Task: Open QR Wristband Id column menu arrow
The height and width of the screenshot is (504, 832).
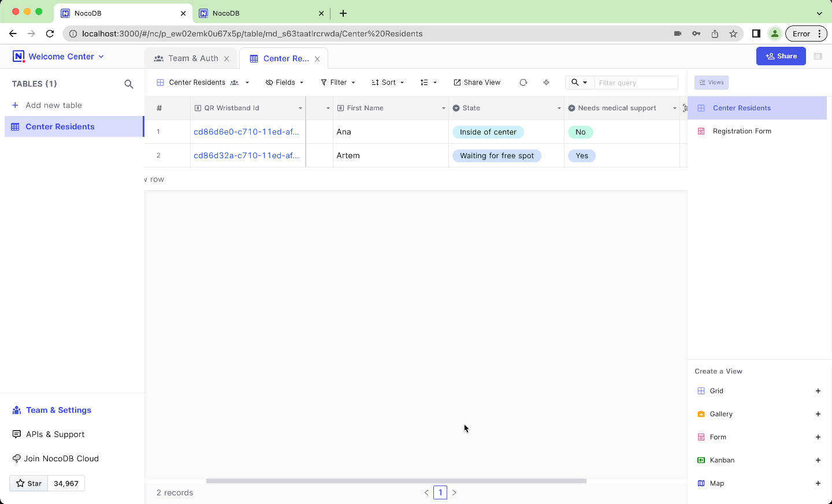Action: click(300, 109)
